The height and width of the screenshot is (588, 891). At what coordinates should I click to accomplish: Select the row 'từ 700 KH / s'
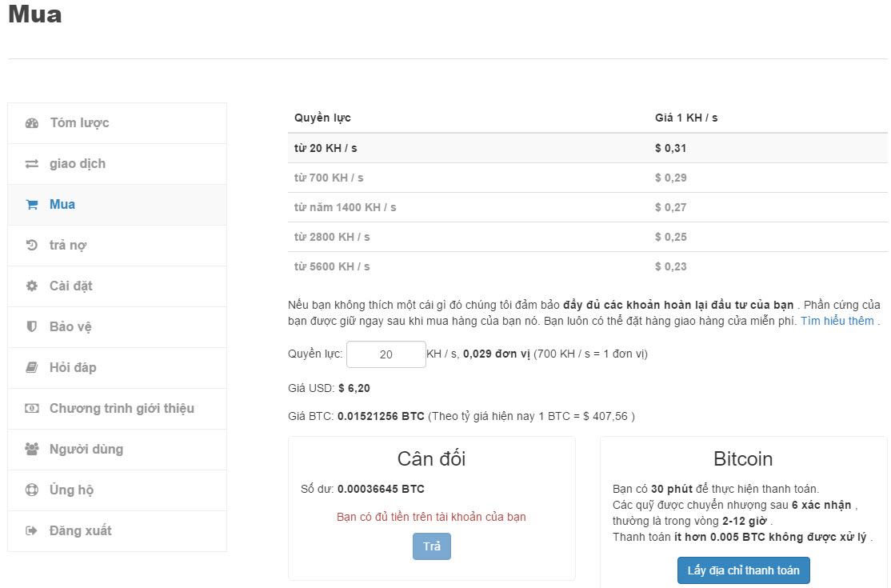[588, 178]
